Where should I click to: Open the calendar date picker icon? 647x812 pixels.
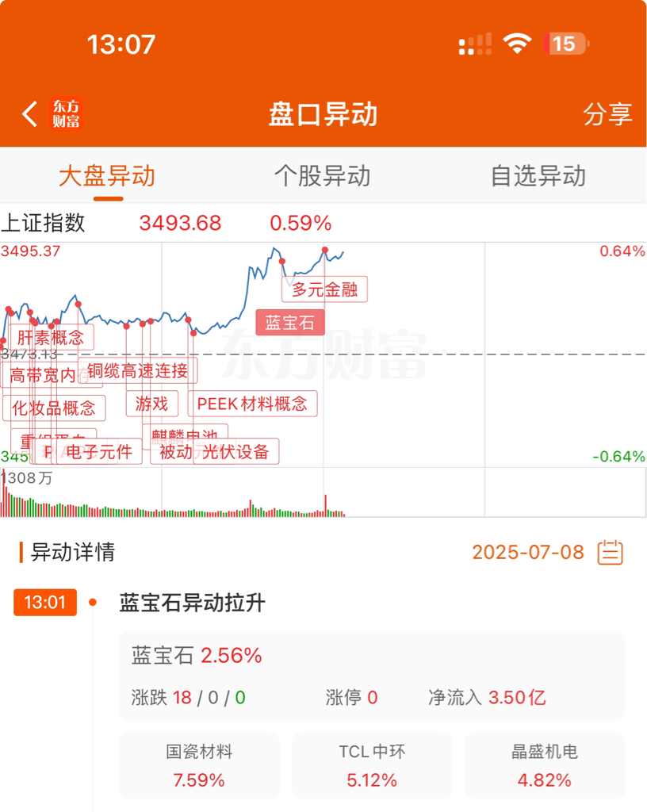click(x=611, y=552)
